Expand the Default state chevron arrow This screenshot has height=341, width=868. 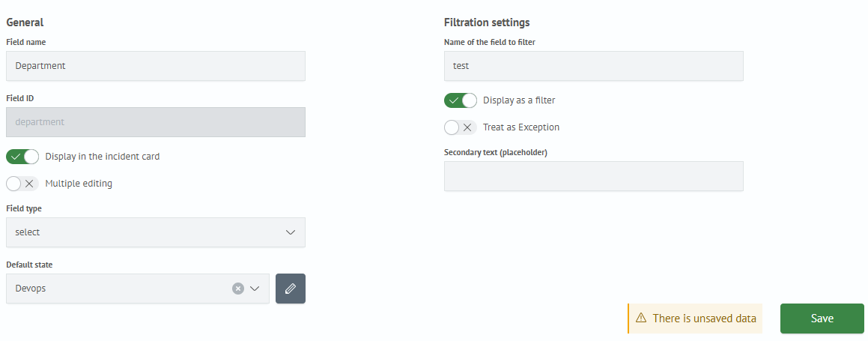coord(255,289)
